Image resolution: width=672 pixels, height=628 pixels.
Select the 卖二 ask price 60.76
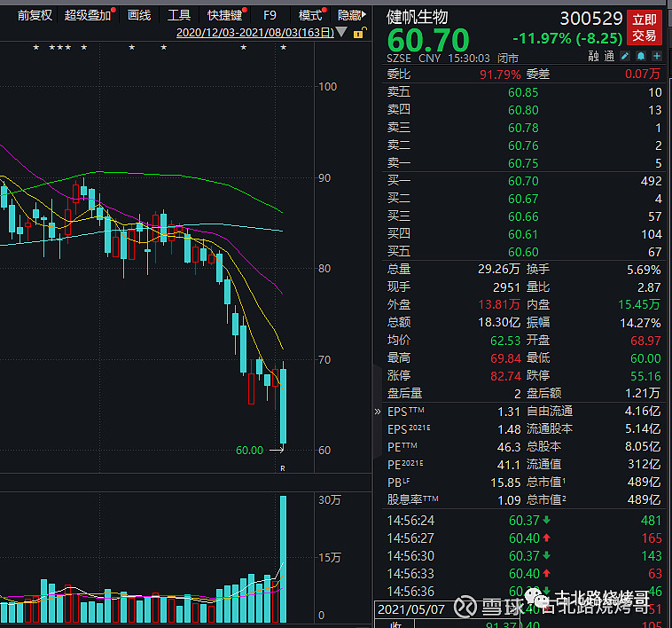(523, 145)
